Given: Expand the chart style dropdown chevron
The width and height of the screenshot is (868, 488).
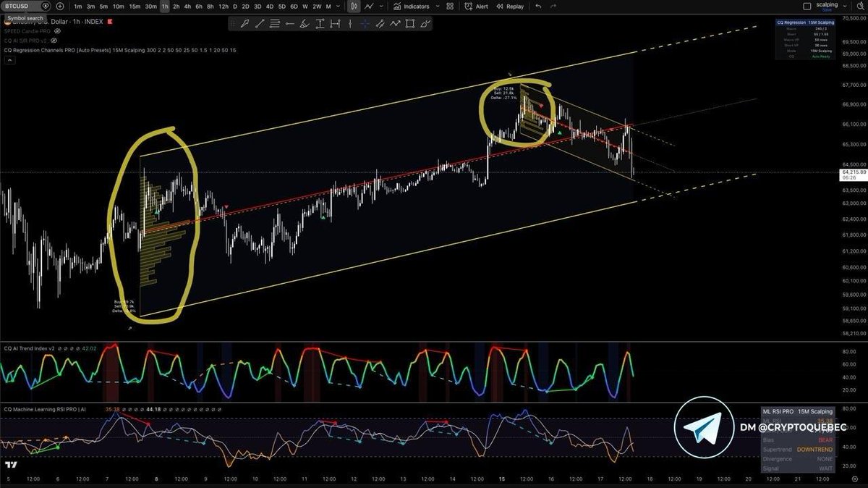Looking at the screenshot, I should click(380, 7).
